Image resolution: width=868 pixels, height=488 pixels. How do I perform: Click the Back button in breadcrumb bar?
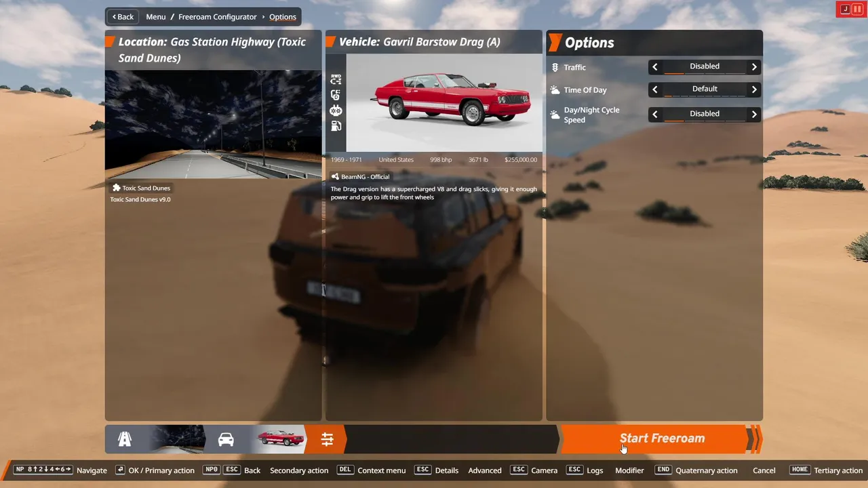(x=123, y=17)
